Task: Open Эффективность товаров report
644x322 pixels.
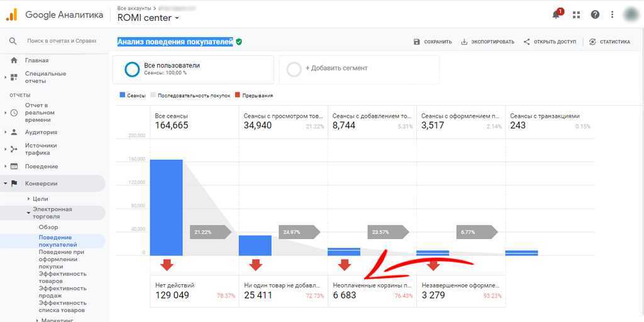Action: pyautogui.click(x=62, y=277)
